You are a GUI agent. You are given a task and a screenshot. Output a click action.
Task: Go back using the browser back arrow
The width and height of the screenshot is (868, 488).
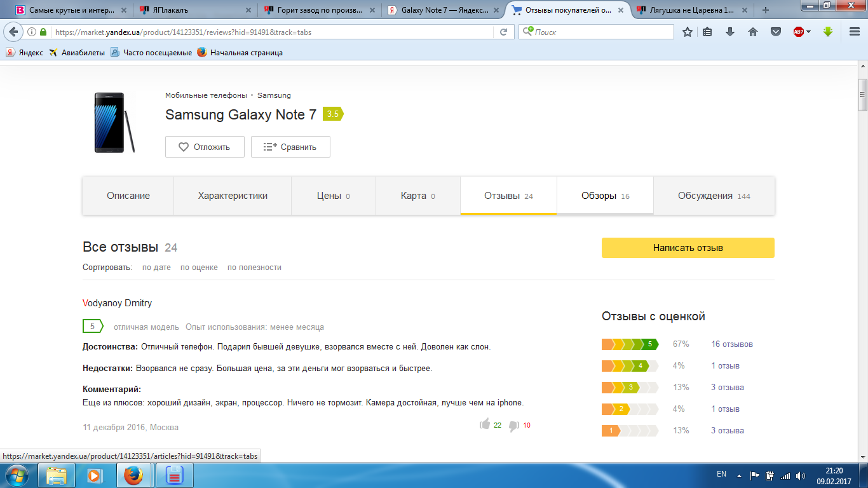[13, 32]
